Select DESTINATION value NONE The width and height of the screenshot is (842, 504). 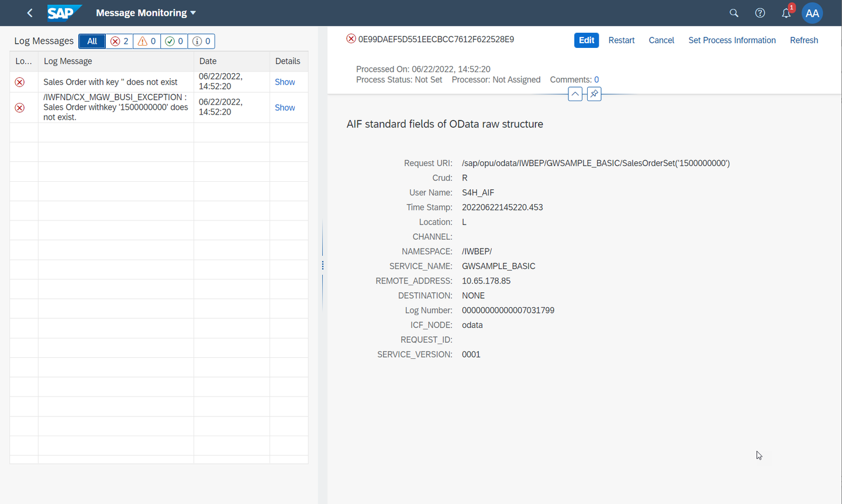(473, 295)
